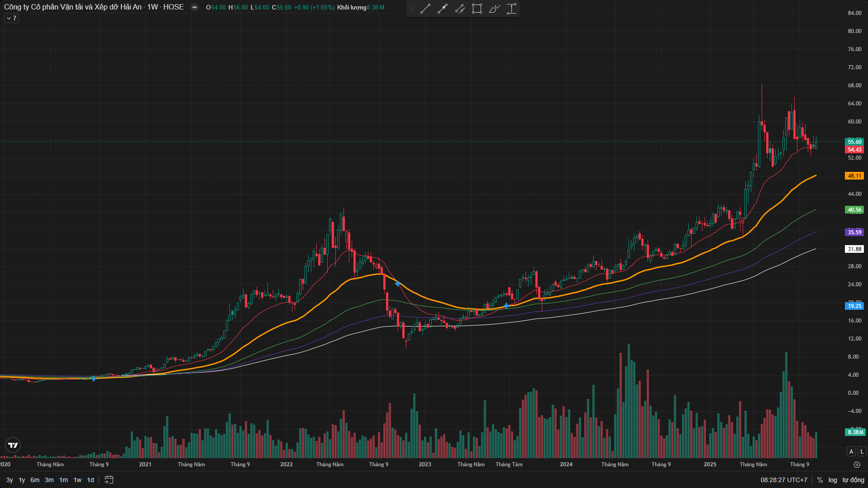This screenshot has width=868, height=488.
Task: Toggle percent scale in the bottom bar
Action: pyautogui.click(x=820, y=480)
